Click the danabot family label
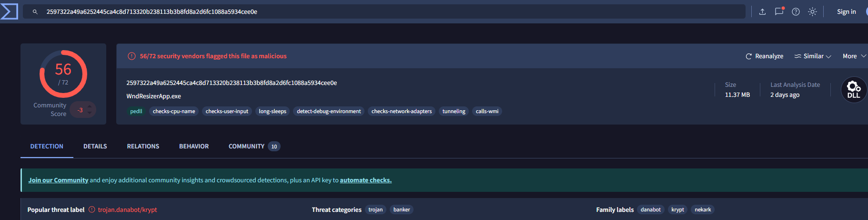868x220 pixels. [x=651, y=210]
